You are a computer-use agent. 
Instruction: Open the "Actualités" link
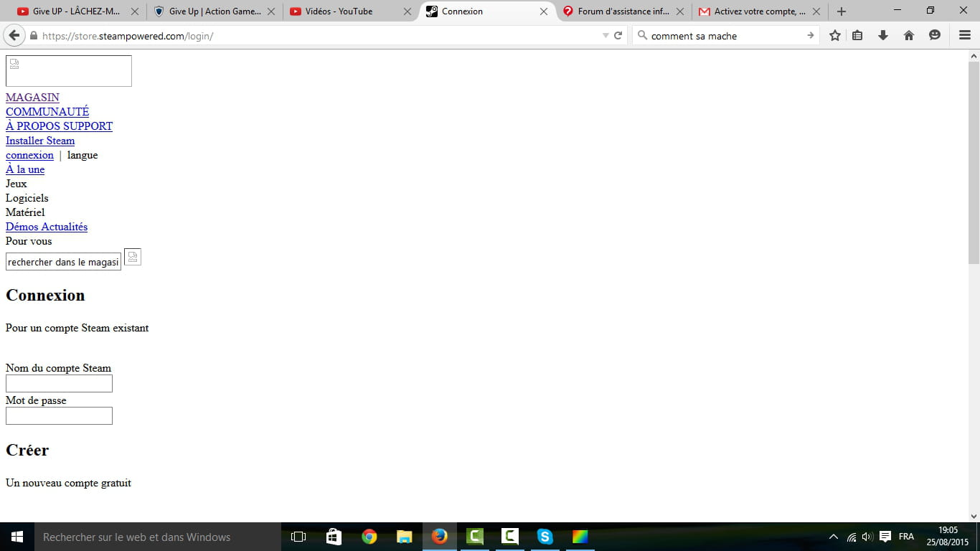[x=65, y=227]
